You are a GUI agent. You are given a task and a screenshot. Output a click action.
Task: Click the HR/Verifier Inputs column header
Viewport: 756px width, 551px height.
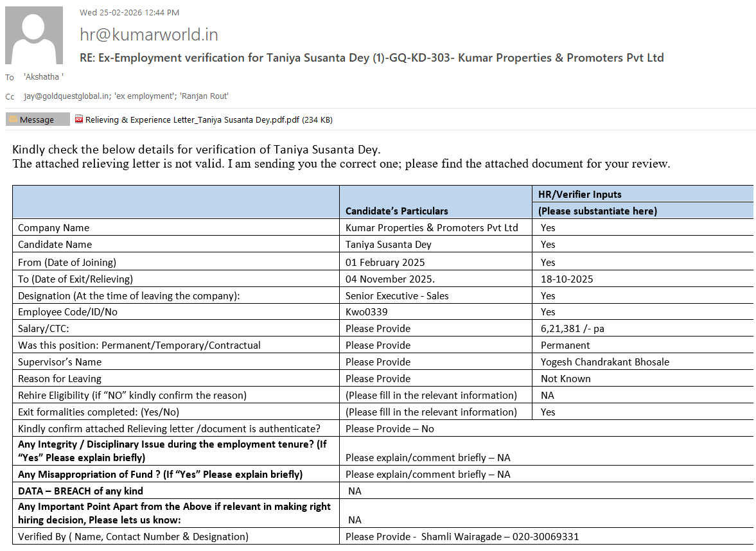click(x=579, y=194)
